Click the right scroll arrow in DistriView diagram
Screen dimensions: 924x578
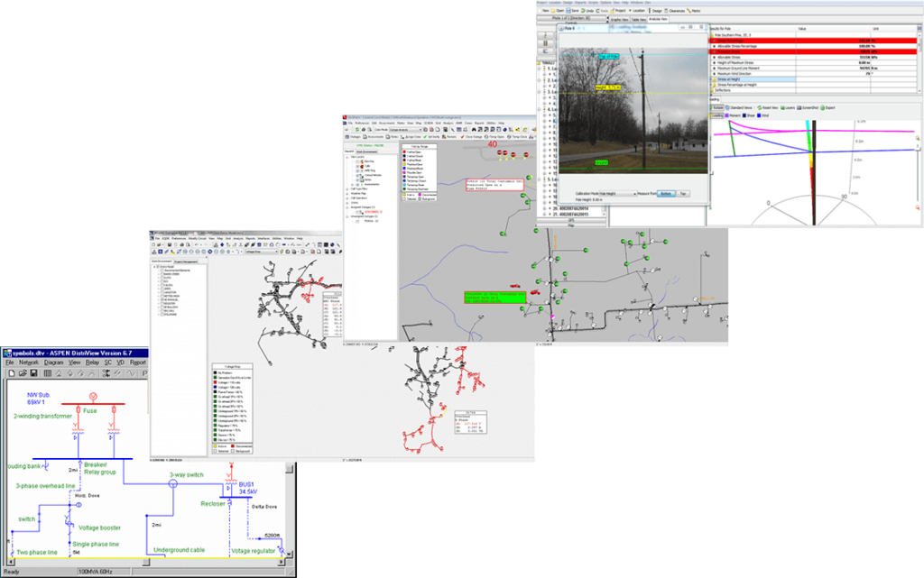click(x=282, y=562)
